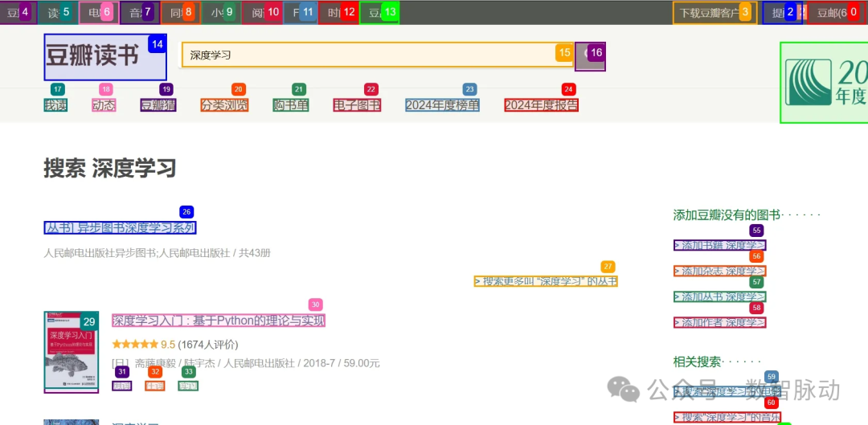The height and width of the screenshot is (425, 868).
Task: Click the 添加书籍 深度学习 link
Action: point(719,245)
